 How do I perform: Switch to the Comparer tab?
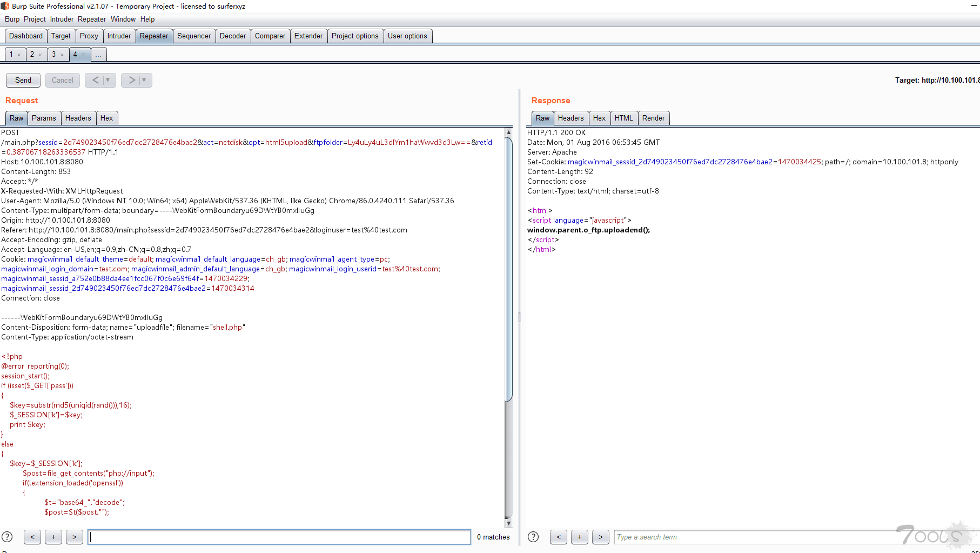[x=270, y=36]
